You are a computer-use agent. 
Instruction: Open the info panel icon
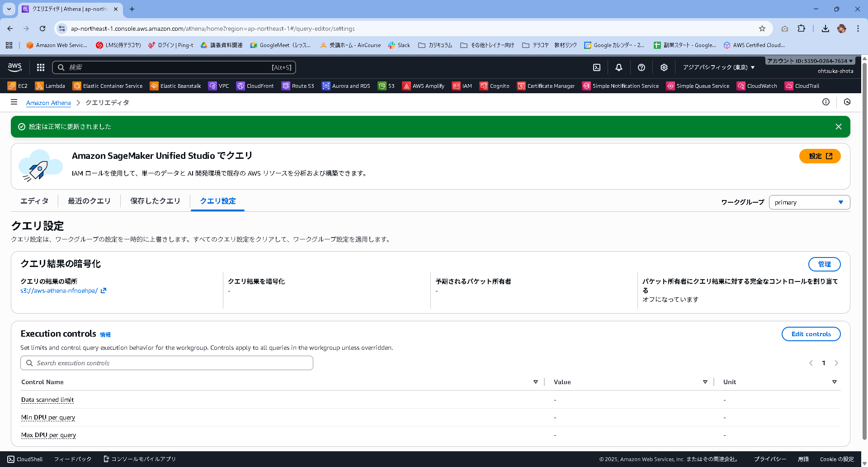[x=826, y=102]
